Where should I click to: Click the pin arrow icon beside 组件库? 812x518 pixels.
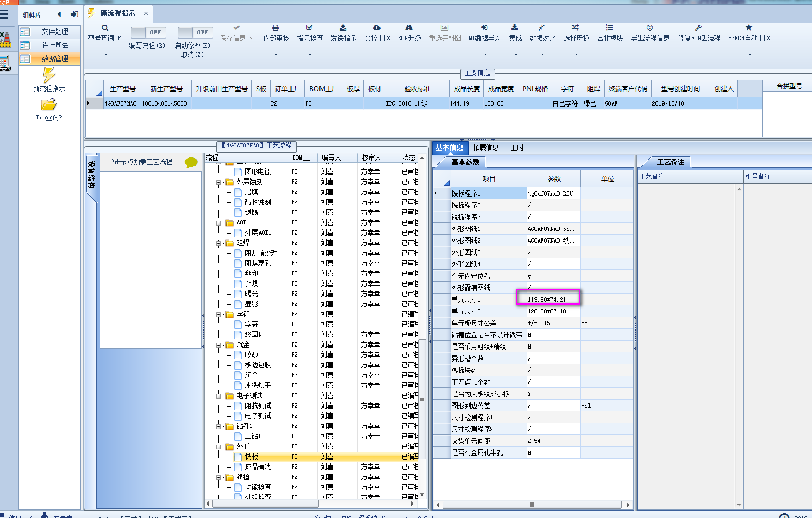tap(74, 14)
